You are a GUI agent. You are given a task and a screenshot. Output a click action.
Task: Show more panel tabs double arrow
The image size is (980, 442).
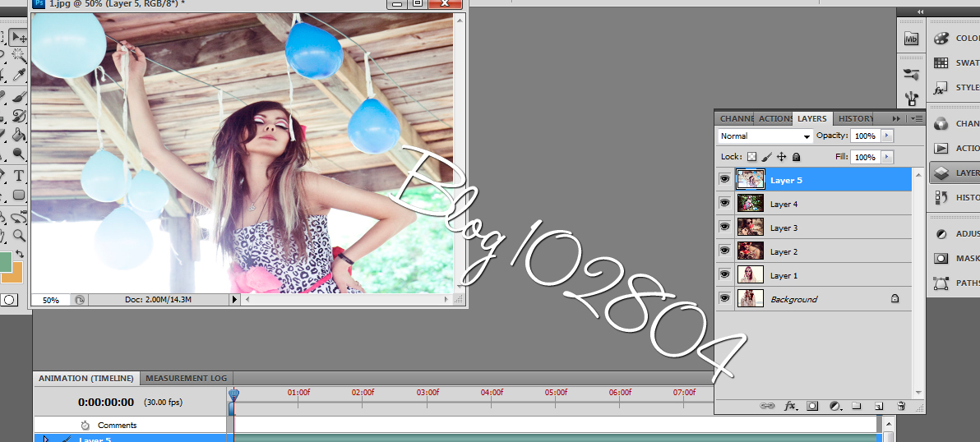click(897, 118)
